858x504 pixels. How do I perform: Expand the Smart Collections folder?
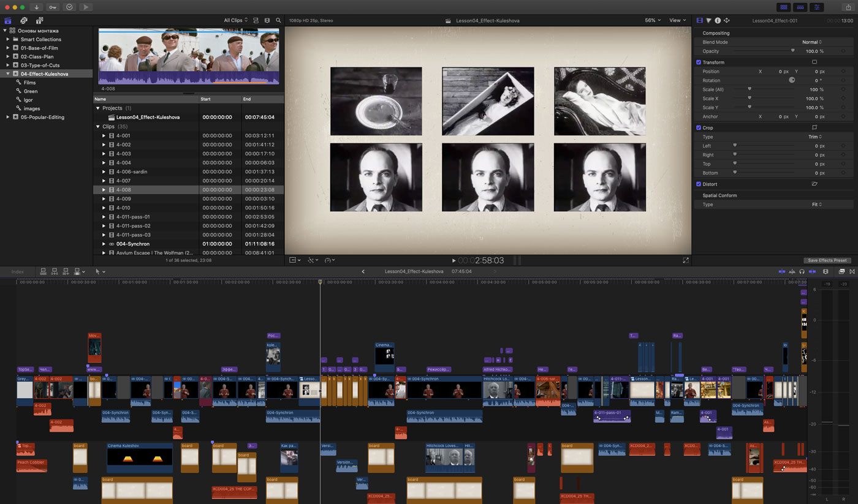[7, 39]
